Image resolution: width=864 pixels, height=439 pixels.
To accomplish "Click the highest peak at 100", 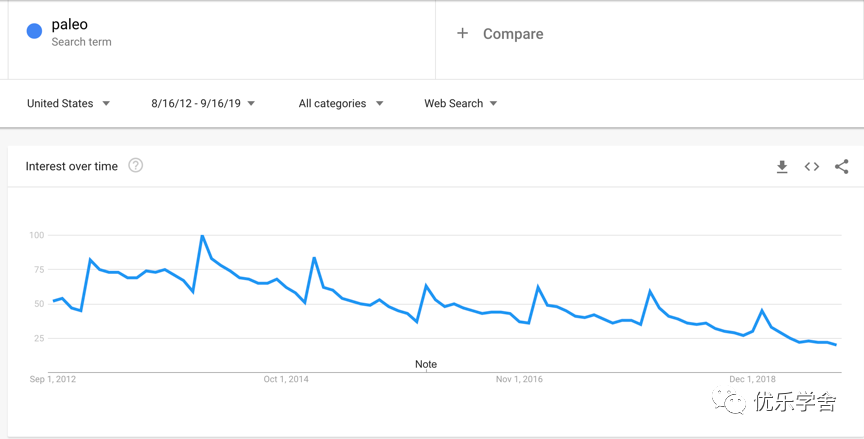I will (203, 236).
